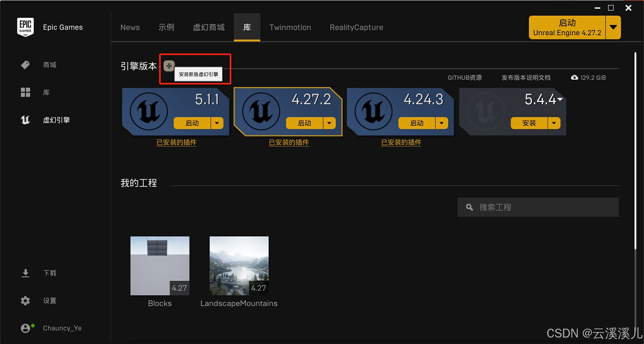Expand the launch dropdown arrow for engine 4.27.2
The width and height of the screenshot is (644, 344).
coord(329,123)
